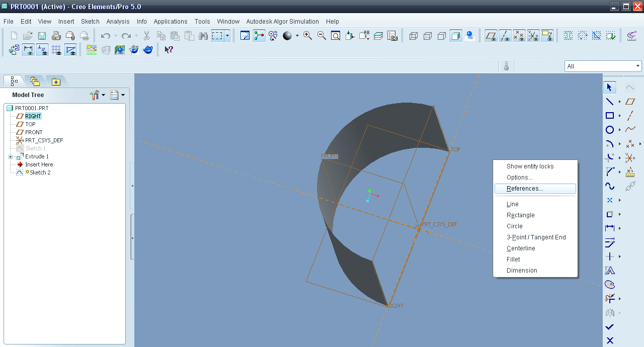
Task: Select the Spline sketch tool
Action: pyautogui.click(x=610, y=186)
